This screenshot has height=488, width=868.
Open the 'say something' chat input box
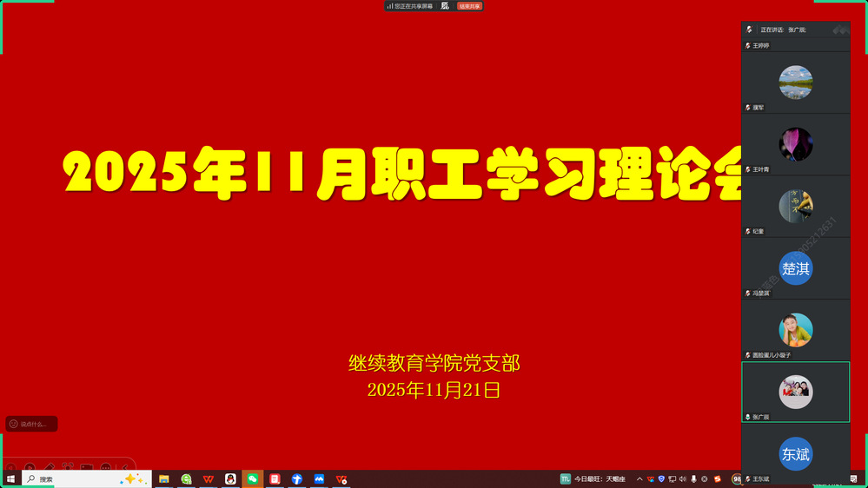pyautogui.click(x=32, y=424)
